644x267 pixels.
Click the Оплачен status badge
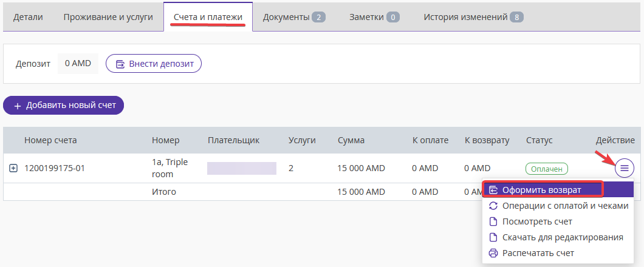[x=547, y=169]
